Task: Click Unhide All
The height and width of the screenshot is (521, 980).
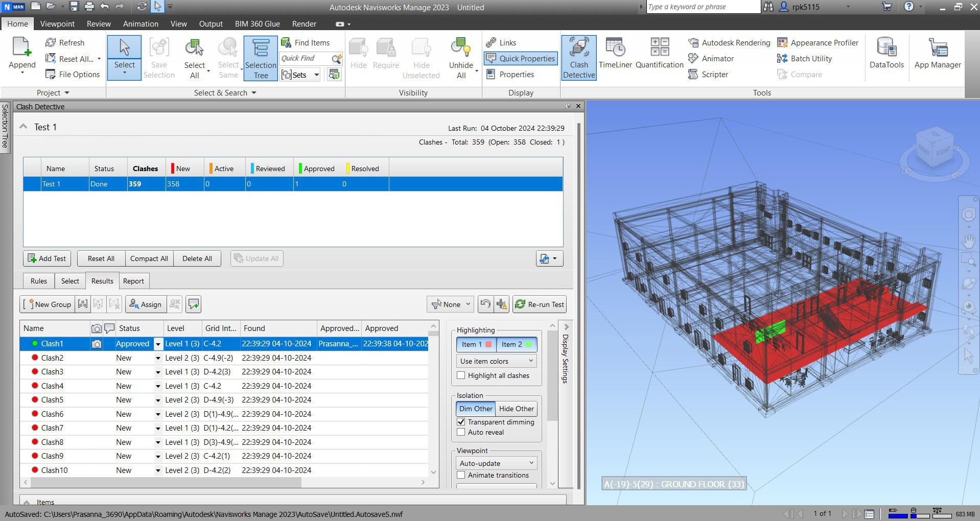Action: (461, 58)
